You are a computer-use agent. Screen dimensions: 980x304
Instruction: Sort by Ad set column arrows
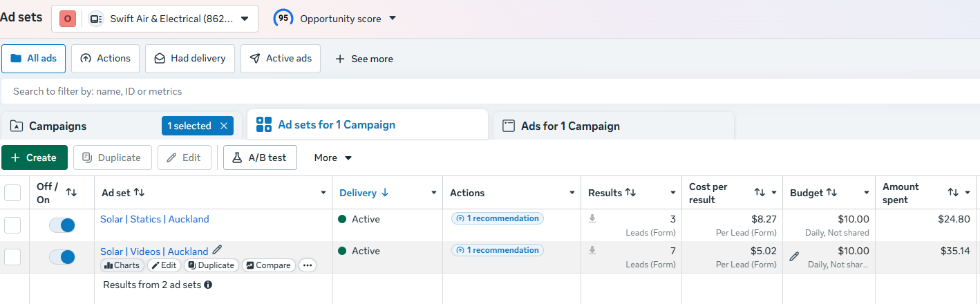139,193
